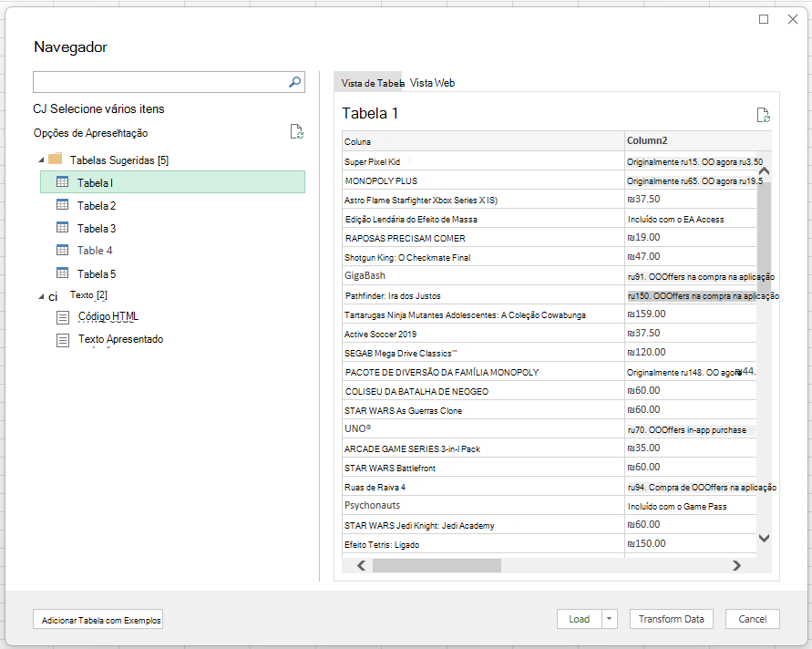
Task: Select Texto Apresentado item
Action: pyautogui.click(x=120, y=339)
